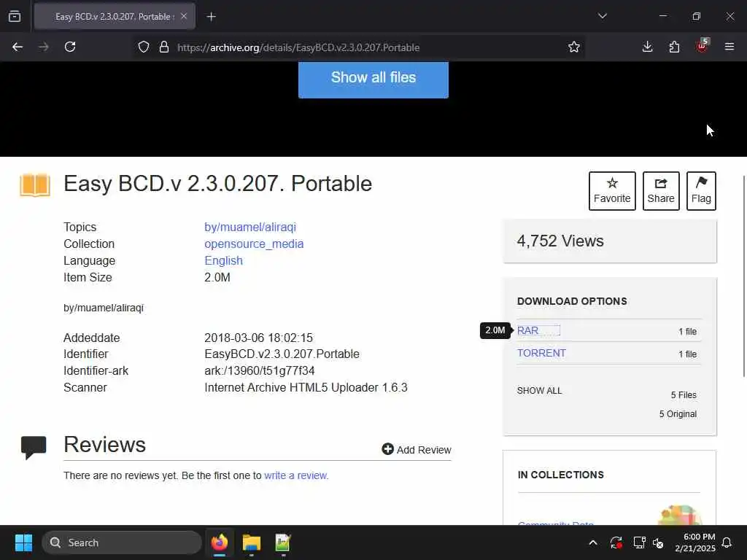Open File Explorer from the taskbar
The width and height of the screenshot is (747, 560).
coord(251,542)
